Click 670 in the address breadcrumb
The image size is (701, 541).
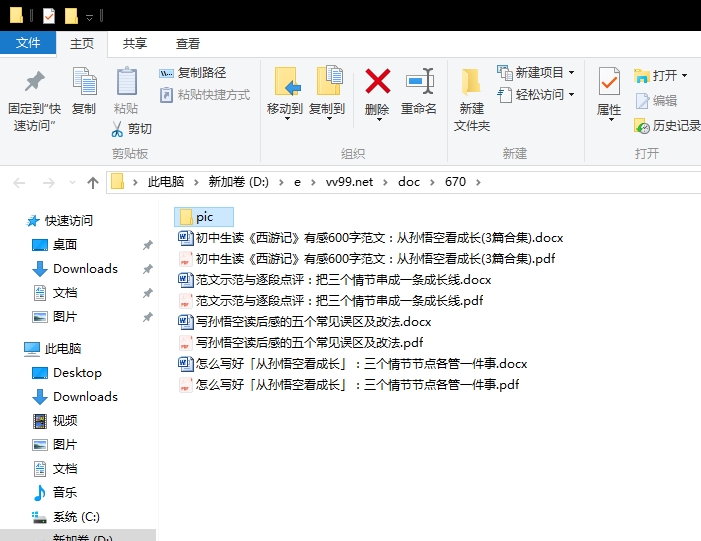point(455,182)
